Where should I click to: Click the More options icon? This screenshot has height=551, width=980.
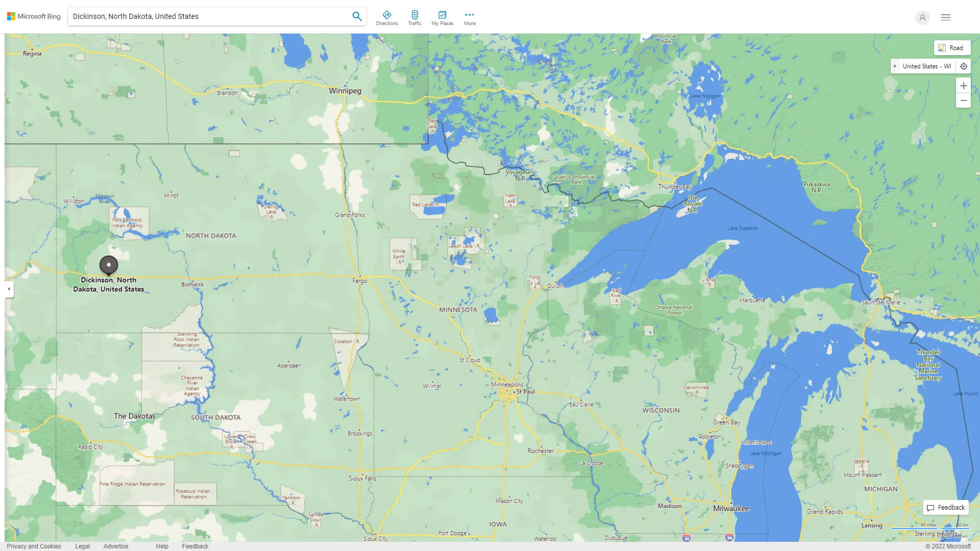[470, 14]
